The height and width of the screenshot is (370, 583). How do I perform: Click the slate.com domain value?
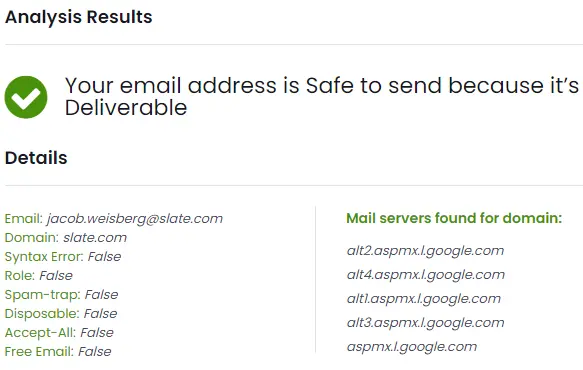[x=95, y=238]
